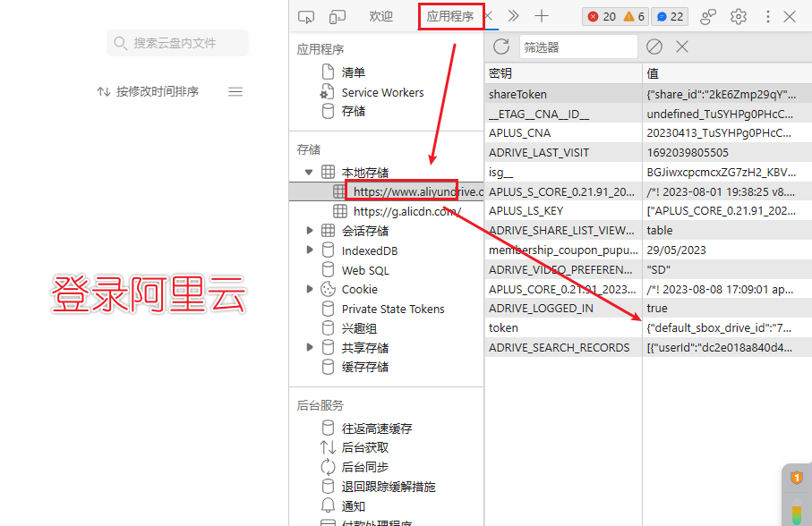The height and width of the screenshot is (526, 812).
Task: Focus the 筛选器 filter field
Action: pyautogui.click(x=578, y=47)
